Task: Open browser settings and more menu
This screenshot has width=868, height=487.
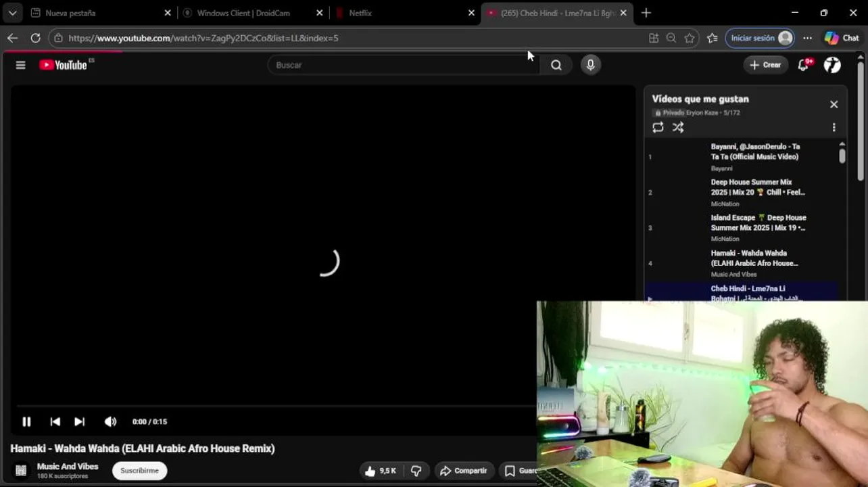Action: 807,38
